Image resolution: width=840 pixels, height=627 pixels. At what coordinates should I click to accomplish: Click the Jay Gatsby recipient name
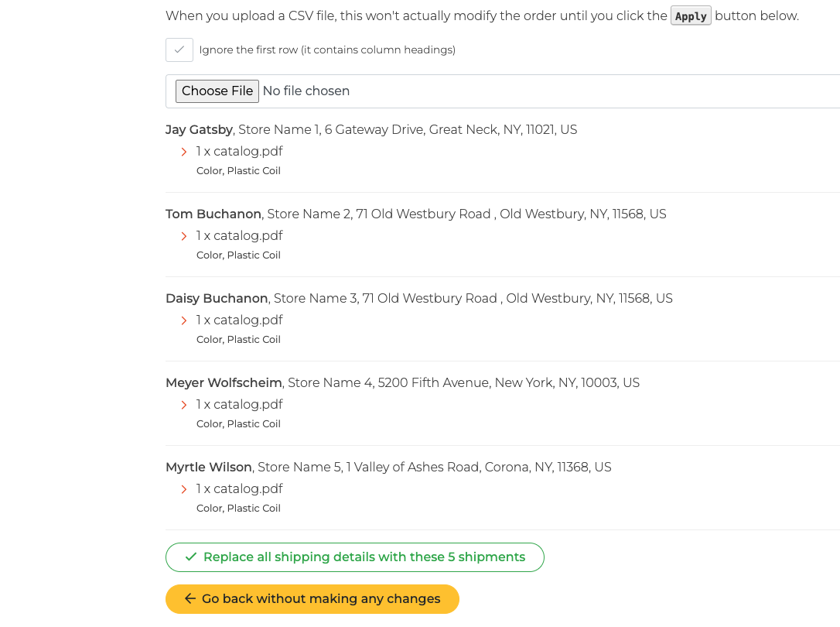pyautogui.click(x=199, y=130)
